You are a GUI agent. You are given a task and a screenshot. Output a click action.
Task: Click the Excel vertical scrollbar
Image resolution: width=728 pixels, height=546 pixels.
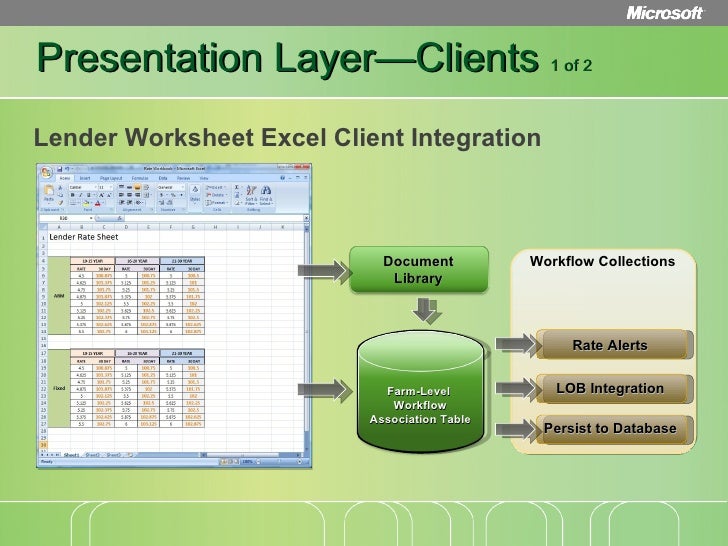[x=306, y=339]
